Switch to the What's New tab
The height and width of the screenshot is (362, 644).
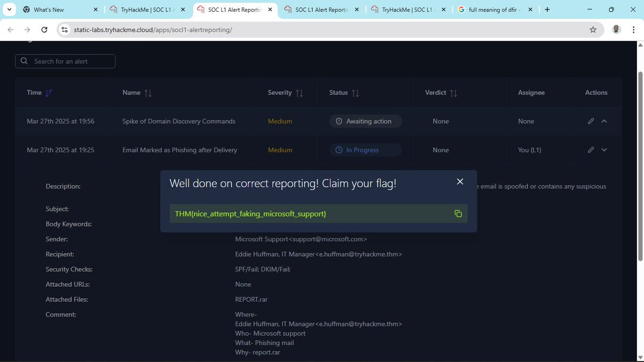tap(61, 10)
